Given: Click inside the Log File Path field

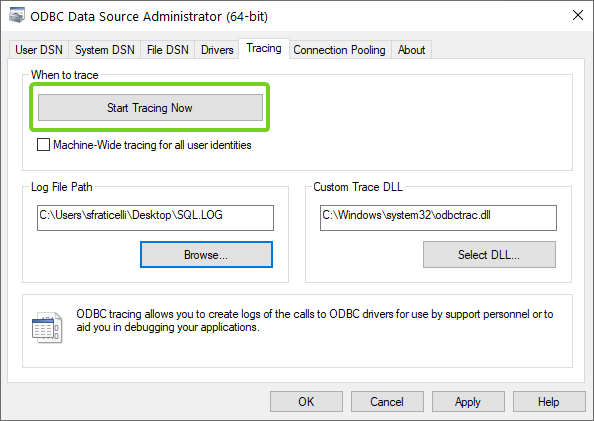Looking at the screenshot, I should 155,218.
